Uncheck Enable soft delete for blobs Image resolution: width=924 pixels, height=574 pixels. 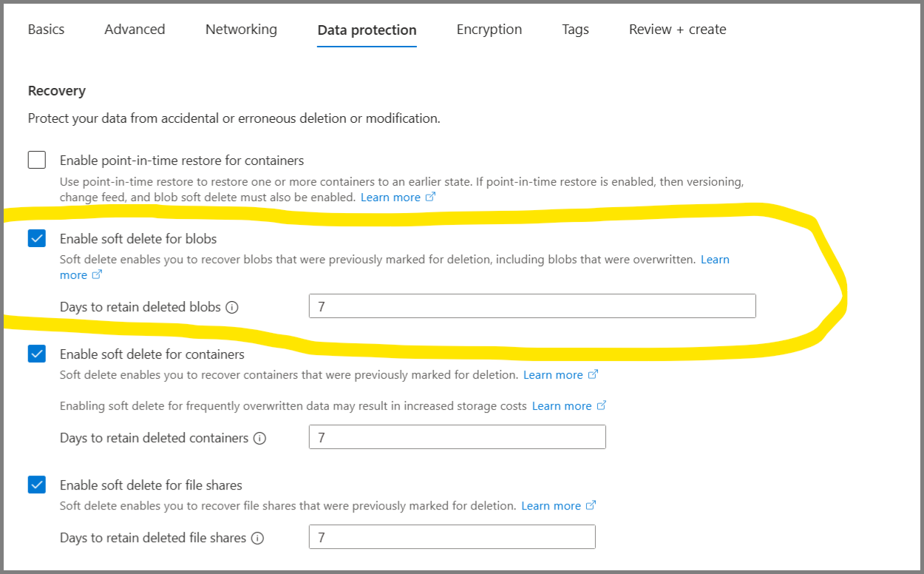[x=37, y=238]
